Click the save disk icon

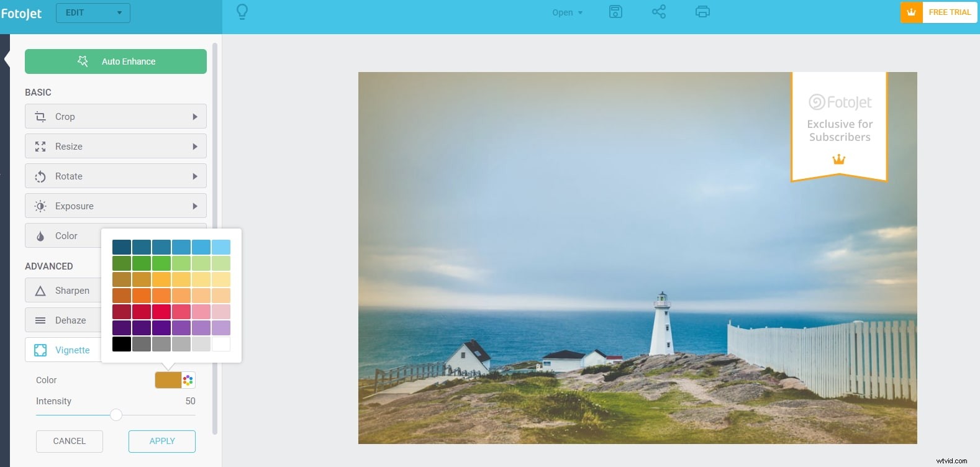615,12
